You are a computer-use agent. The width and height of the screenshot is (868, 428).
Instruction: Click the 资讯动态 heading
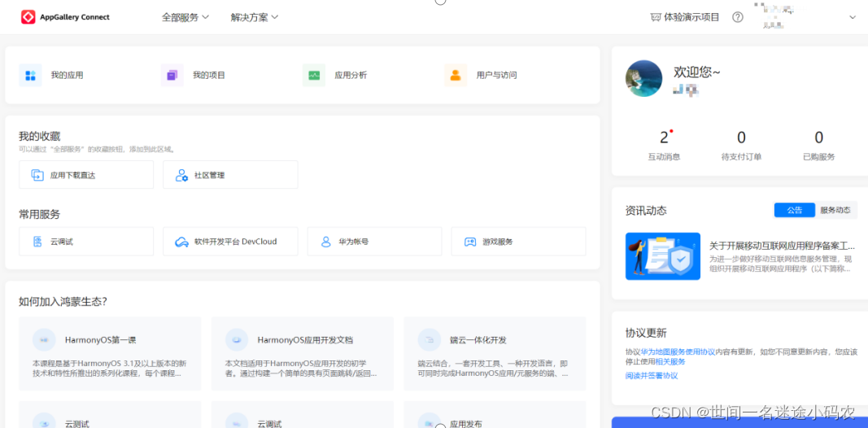click(646, 211)
